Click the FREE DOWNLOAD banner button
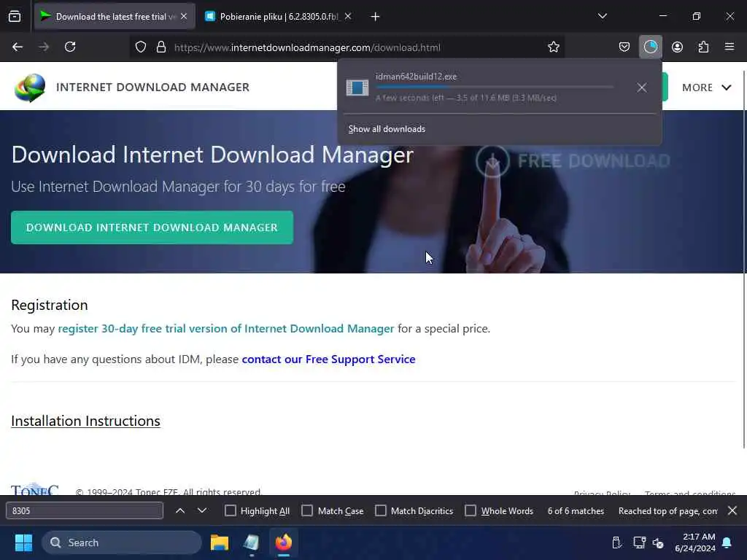The height and width of the screenshot is (560, 747). (x=573, y=161)
